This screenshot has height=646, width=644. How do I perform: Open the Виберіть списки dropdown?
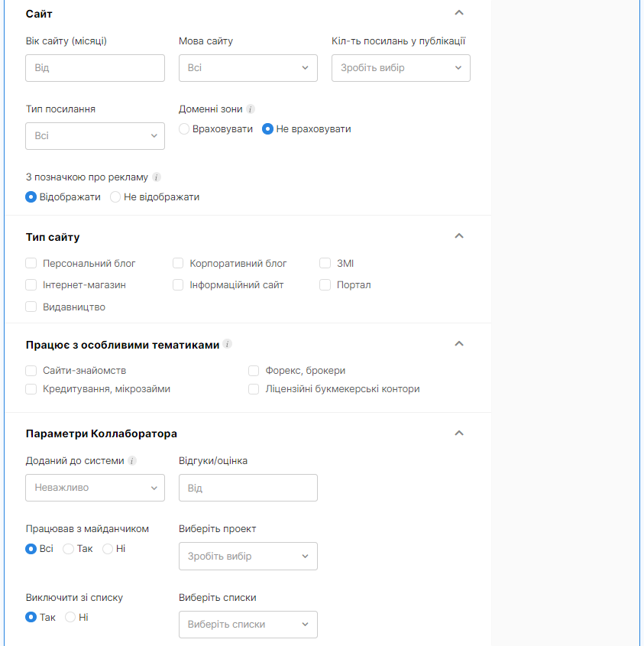click(248, 625)
